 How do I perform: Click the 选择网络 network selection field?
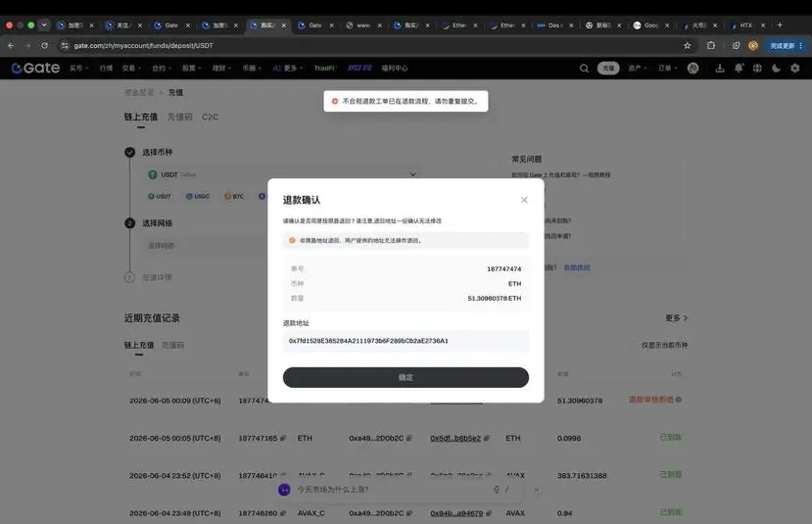[x=207, y=246]
